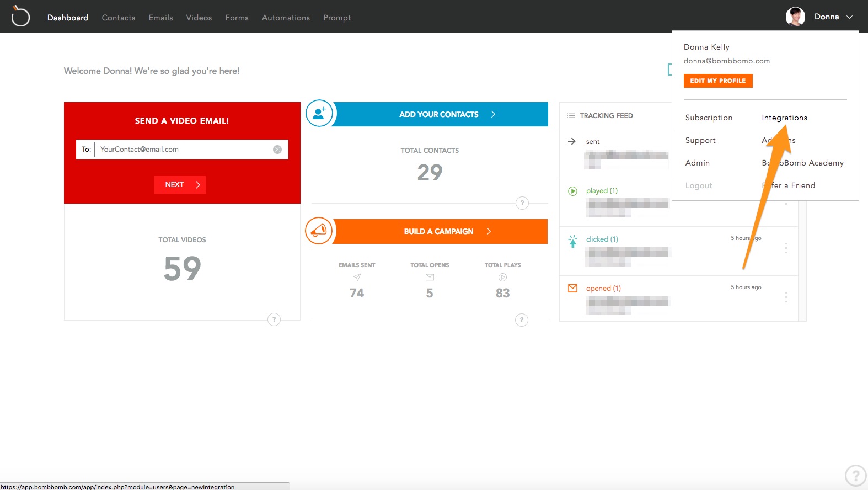Screen dimensions: 868x490
Task: Click the bottom-right help question icon
Action: click(855, 475)
